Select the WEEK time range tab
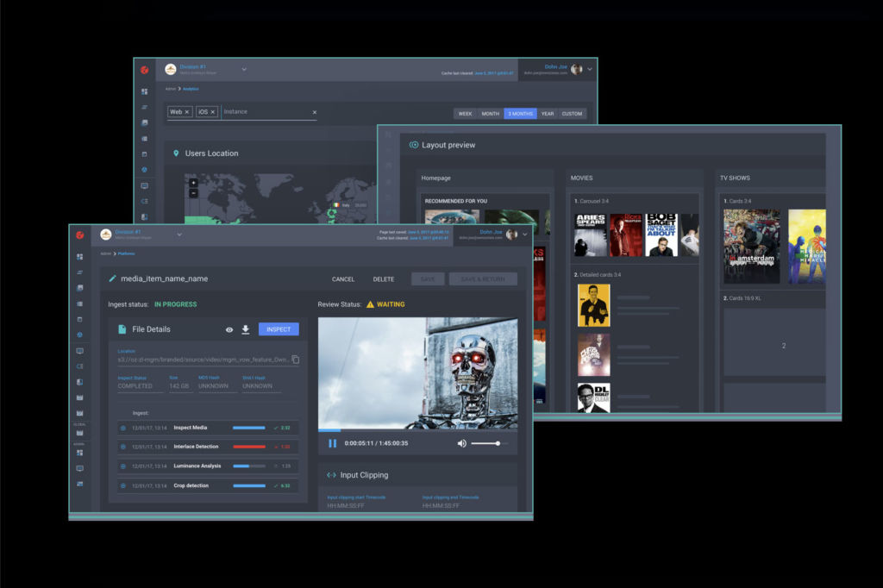The height and width of the screenshot is (588, 883). tap(465, 114)
